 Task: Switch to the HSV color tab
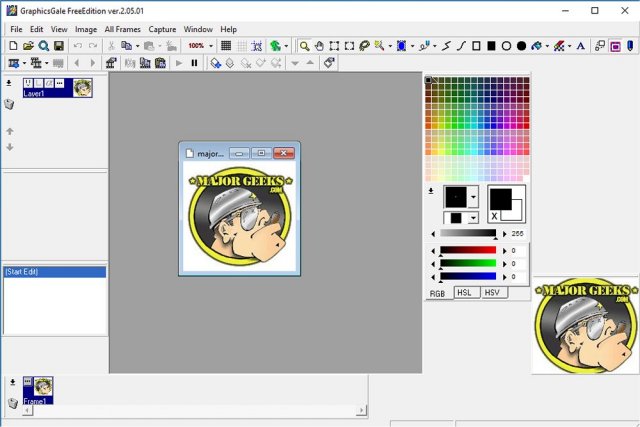coord(492,293)
